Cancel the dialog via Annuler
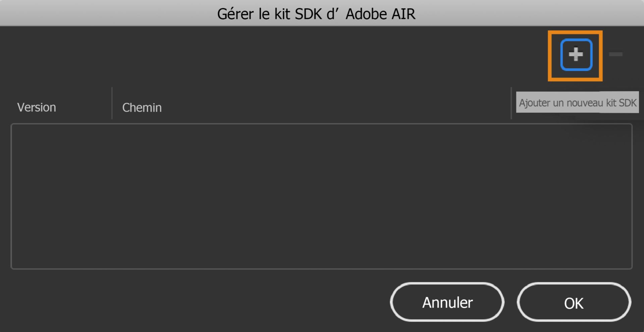 (447, 302)
